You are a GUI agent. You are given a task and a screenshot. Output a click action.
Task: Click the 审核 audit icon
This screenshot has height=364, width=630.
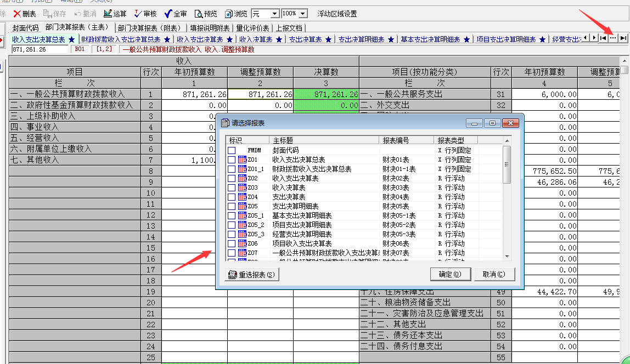[144, 14]
